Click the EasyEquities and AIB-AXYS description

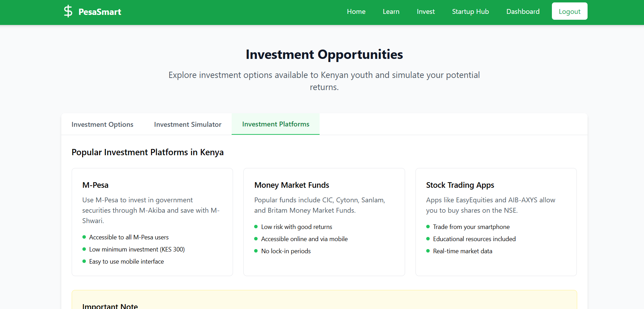[x=491, y=205]
